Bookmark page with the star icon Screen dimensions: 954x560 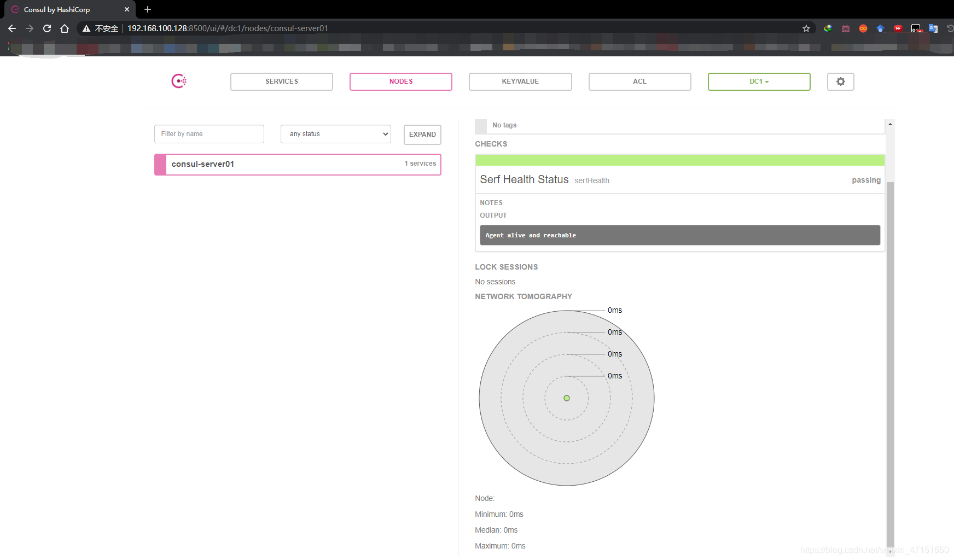point(806,28)
